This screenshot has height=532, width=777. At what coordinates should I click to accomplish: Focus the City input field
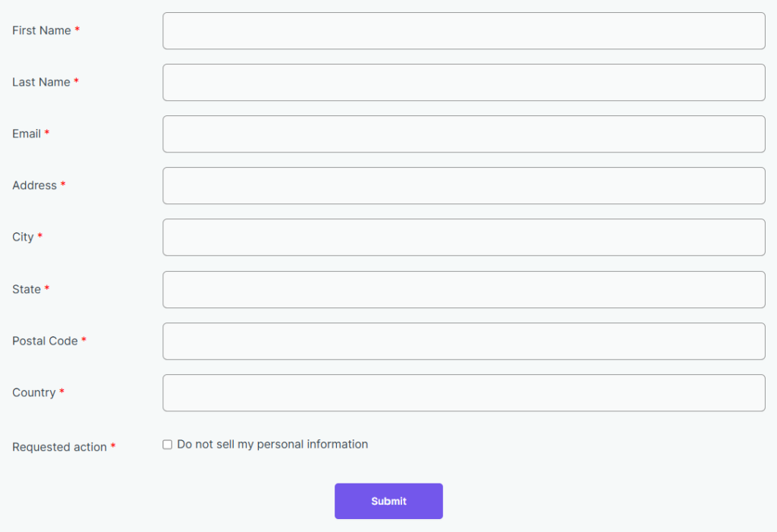[x=464, y=237]
